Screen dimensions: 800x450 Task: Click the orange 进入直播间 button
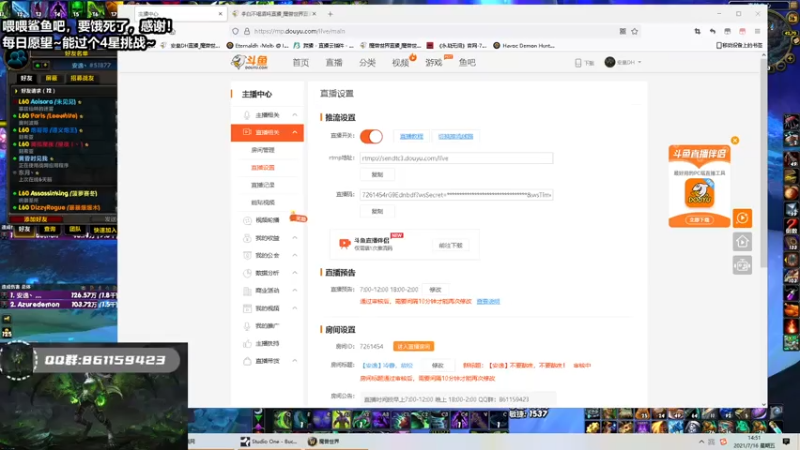coord(413,346)
